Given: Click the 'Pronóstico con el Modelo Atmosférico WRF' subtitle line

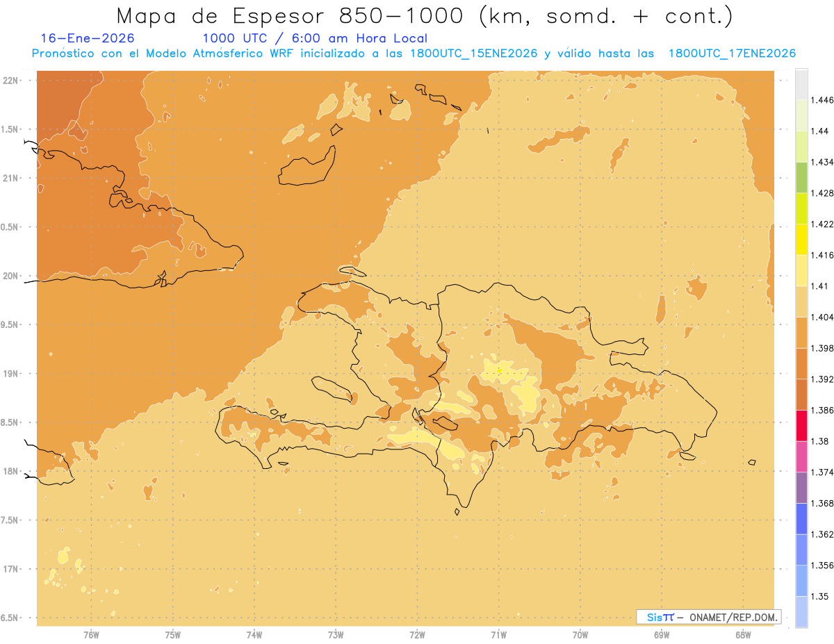Looking at the screenshot, I should click(414, 53).
